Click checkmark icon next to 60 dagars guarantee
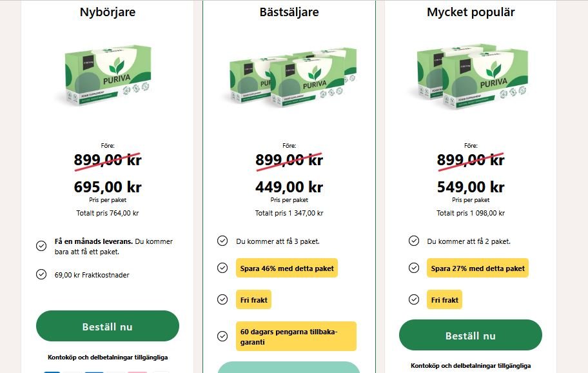The height and width of the screenshot is (373, 588). click(x=222, y=336)
